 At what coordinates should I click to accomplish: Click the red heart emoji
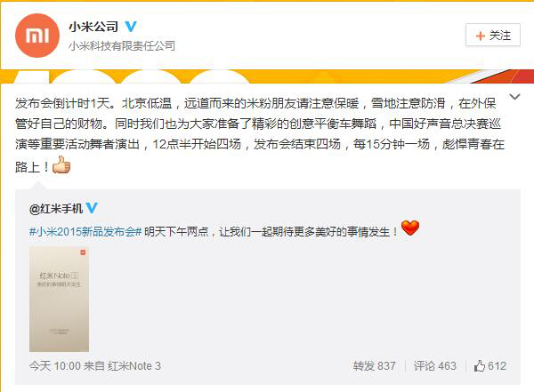pos(410,228)
